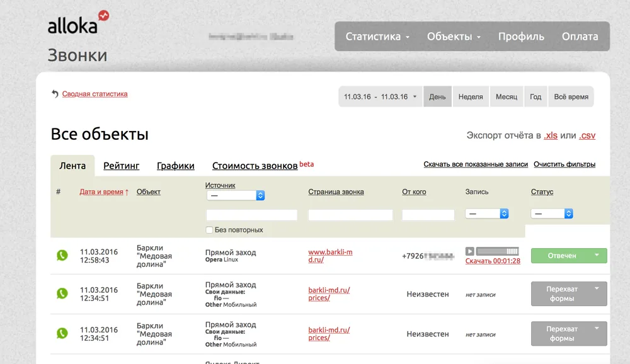Sort by Страница звонка column
This screenshot has width=630, height=364.
pos(336,191)
